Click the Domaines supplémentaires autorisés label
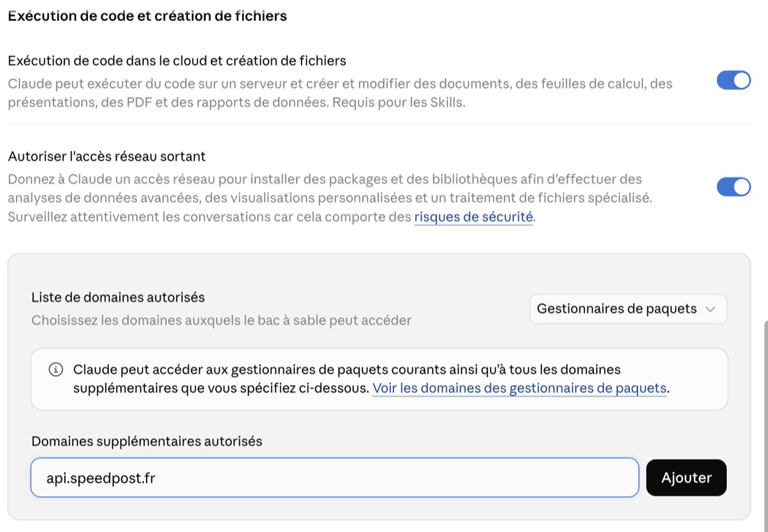 tap(147, 441)
